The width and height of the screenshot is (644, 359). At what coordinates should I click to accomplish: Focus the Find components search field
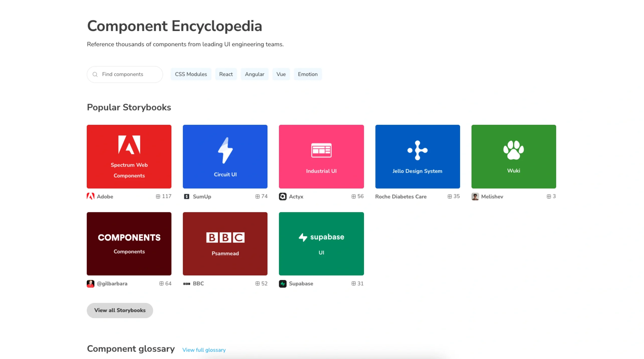click(125, 74)
